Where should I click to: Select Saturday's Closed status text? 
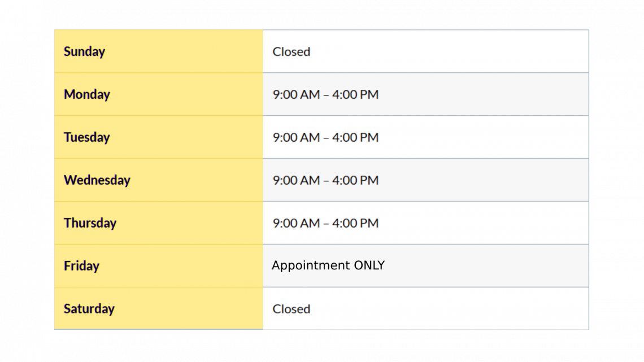pyautogui.click(x=291, y=309)
